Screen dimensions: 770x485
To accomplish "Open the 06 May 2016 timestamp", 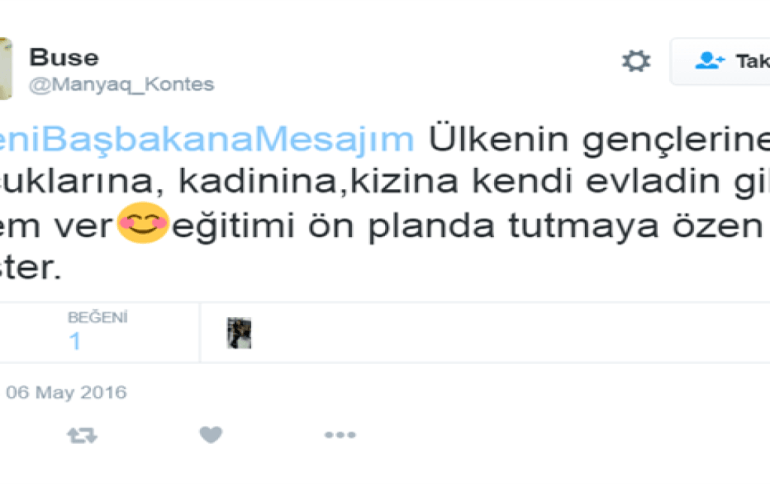I will (x=66, y=393).
